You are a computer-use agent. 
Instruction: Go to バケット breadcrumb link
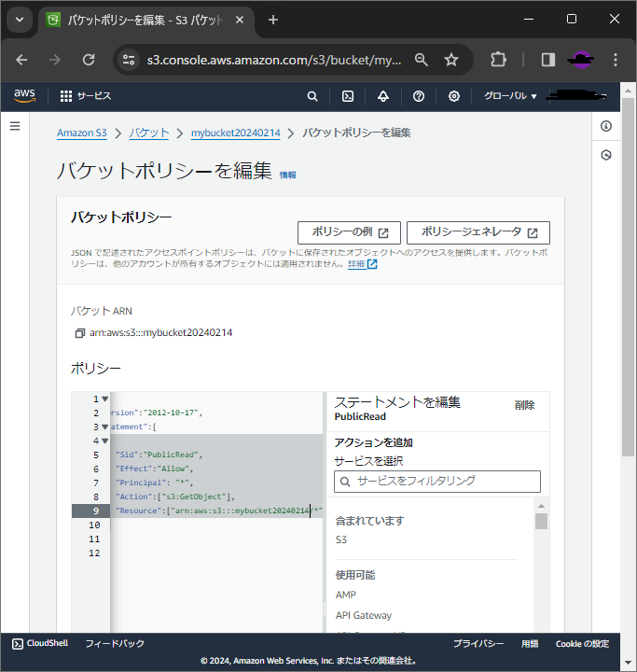[x=149, y=133]
